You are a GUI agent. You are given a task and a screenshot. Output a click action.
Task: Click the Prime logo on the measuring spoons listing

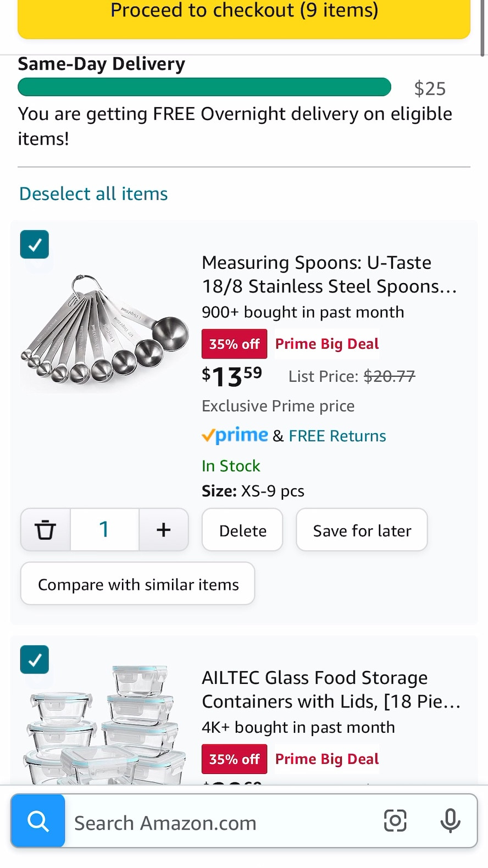tap(235, 435)
